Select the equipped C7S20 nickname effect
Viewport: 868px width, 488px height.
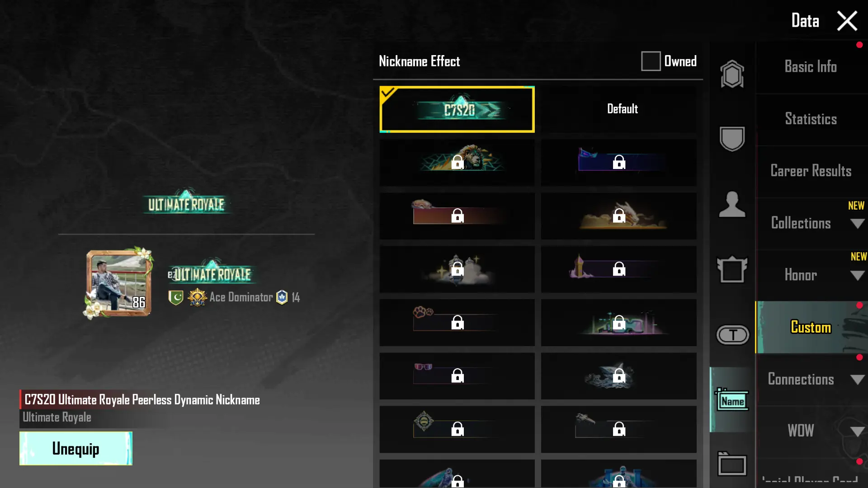click(x=457, y=109)
